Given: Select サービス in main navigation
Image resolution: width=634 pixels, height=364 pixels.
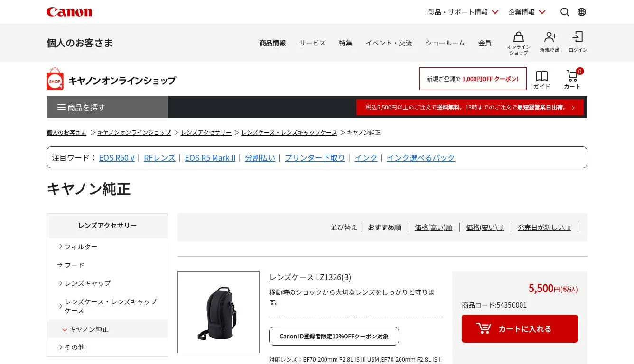Looking at the screenshot, I should click(x=312, y=43).
